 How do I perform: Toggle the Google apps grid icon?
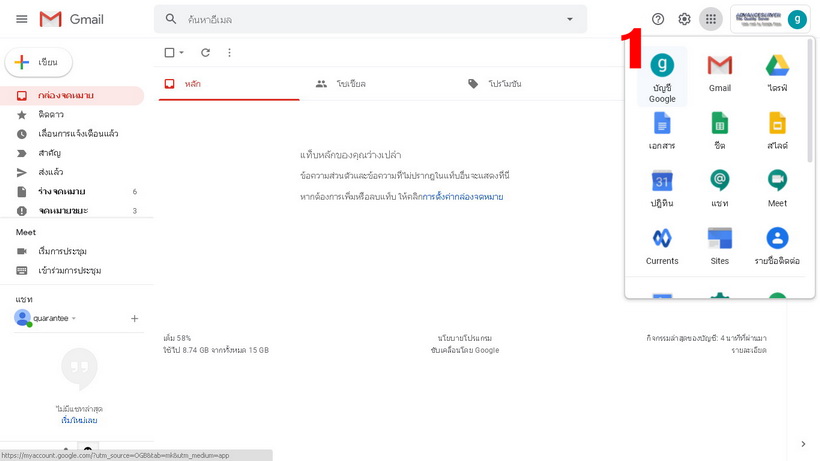[711, 19]
